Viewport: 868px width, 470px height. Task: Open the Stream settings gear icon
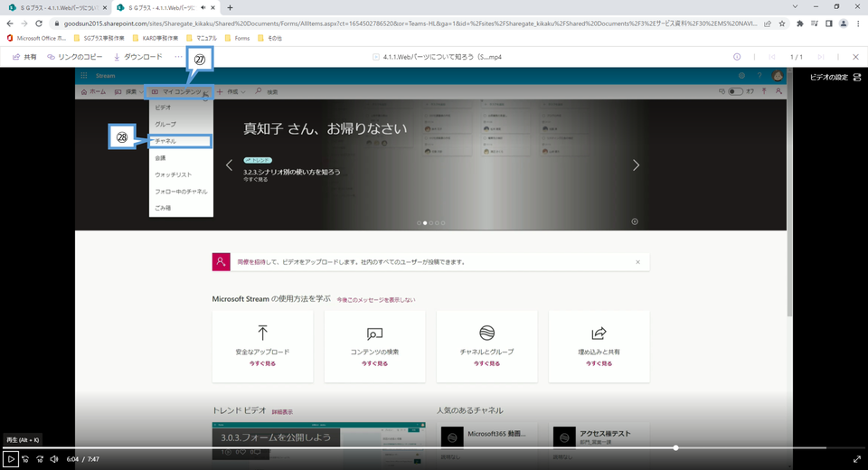pyautogui.click(x=741, y=76)
